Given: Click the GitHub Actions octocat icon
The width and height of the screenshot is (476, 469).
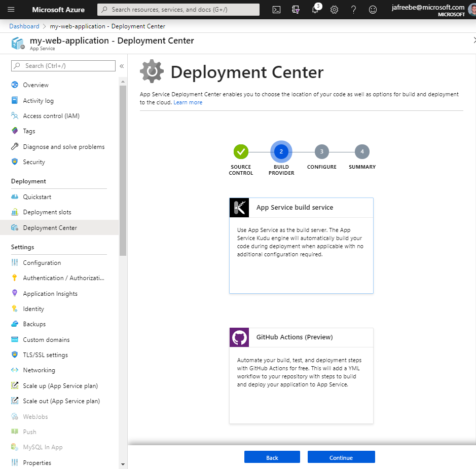Looking at the screenshot, I should pyautogui.click(x=239, y=337).
